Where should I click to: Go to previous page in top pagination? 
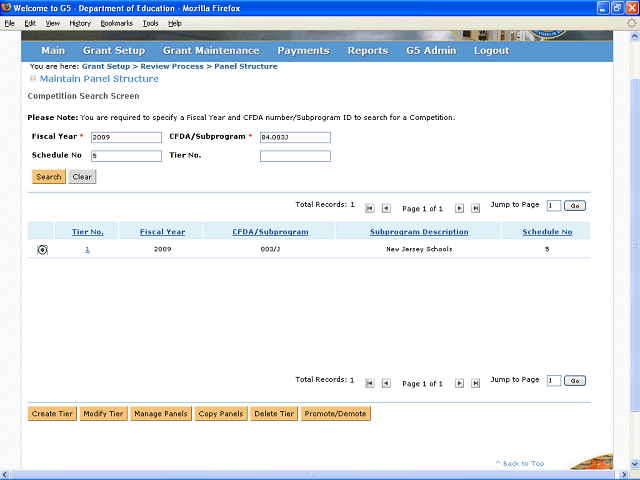tap(386, 209)
